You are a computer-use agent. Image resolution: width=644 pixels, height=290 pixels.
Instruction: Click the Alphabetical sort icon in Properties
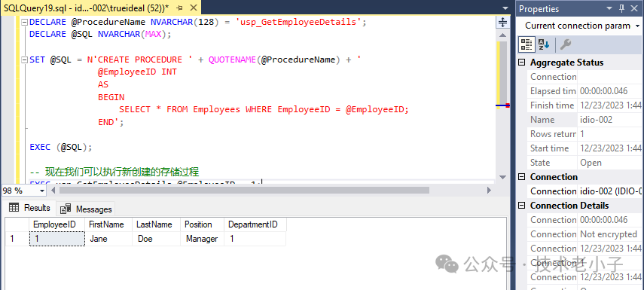(x=544, y=44)
